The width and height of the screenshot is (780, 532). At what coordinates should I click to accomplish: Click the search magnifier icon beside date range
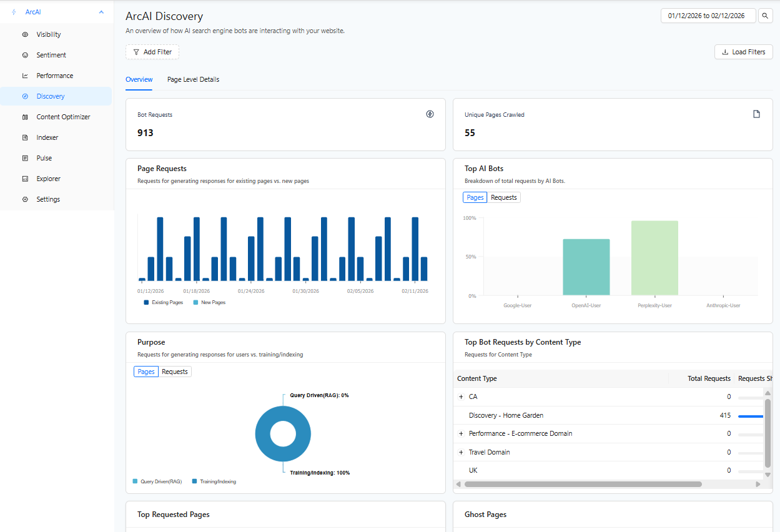tap(765, 16)
